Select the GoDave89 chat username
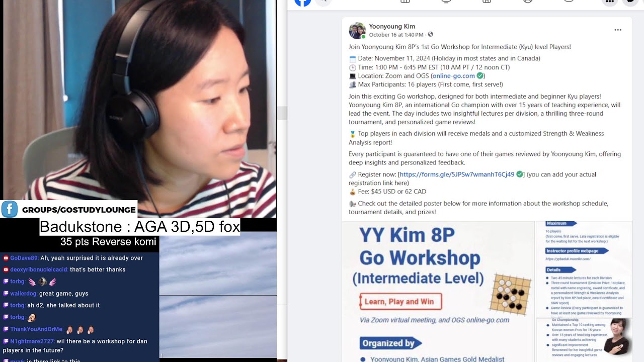 [x=24, y=258]
